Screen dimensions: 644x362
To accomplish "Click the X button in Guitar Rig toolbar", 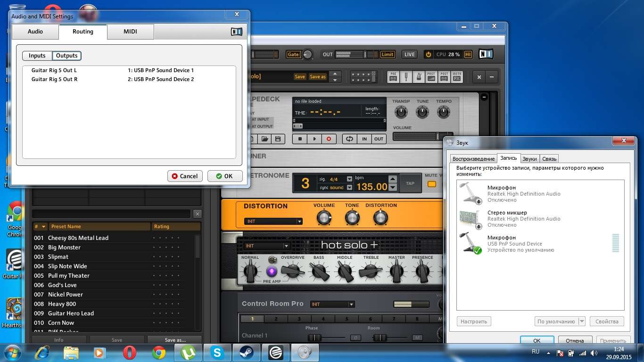I will [x=479, y=77].
